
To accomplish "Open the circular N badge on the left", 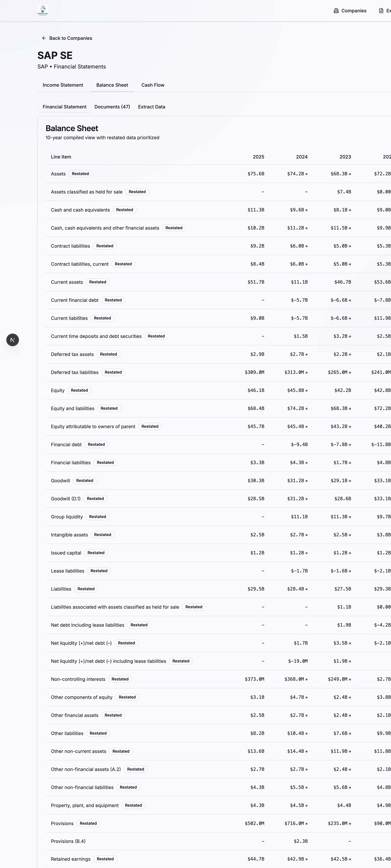I will tap(12, 340).
